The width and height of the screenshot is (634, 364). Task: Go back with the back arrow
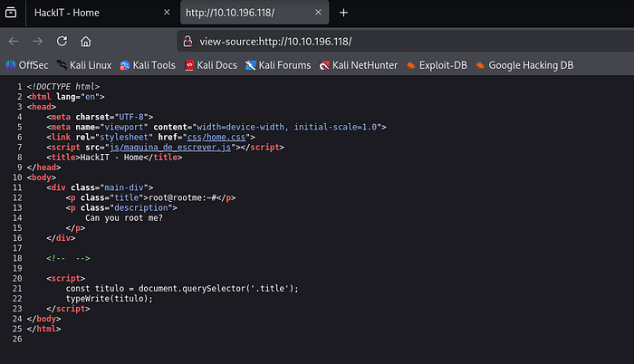click(x=14, y=42)
